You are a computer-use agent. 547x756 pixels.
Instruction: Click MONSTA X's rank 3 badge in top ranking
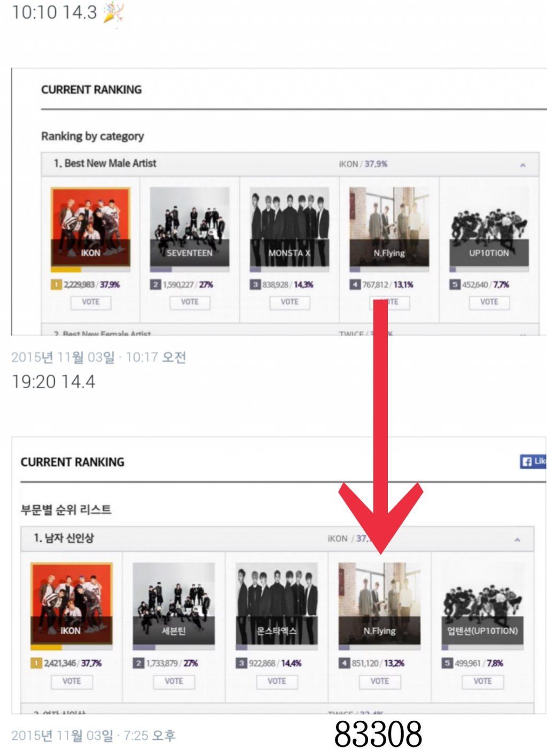[x=255, y=285]
